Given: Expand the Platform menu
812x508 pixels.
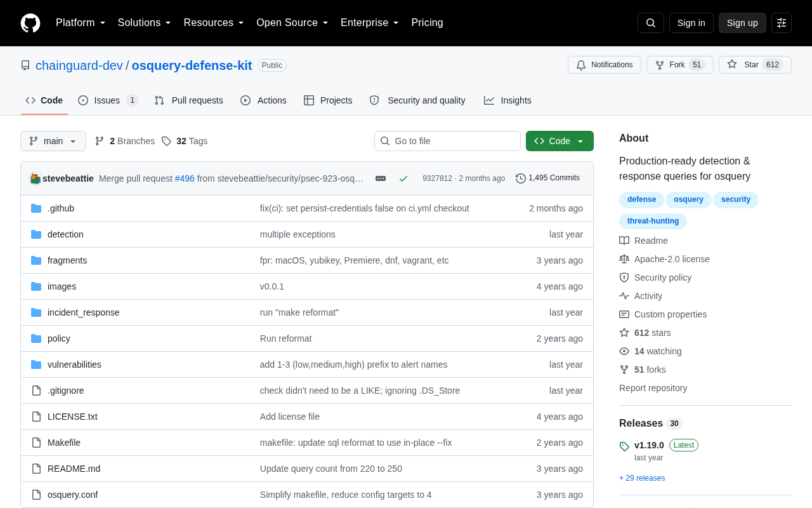Looking at the screenshot, I should (81, 23).
